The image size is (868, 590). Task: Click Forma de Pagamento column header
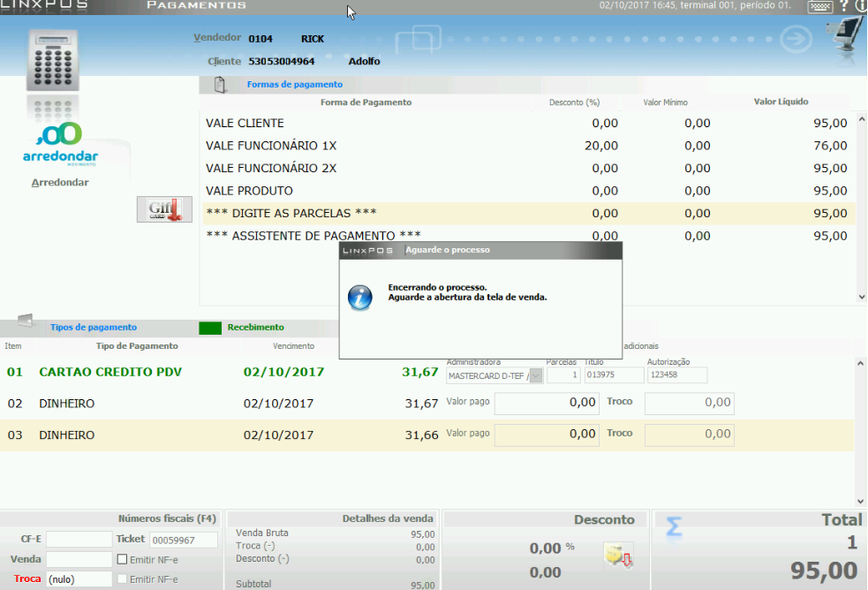coord(366,102)
